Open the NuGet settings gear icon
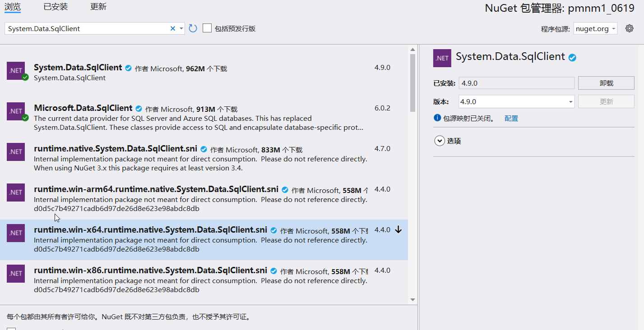 tap(630, 28)
